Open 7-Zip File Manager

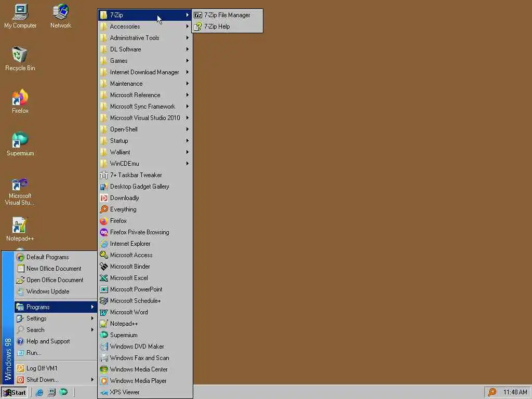point(228,15)
